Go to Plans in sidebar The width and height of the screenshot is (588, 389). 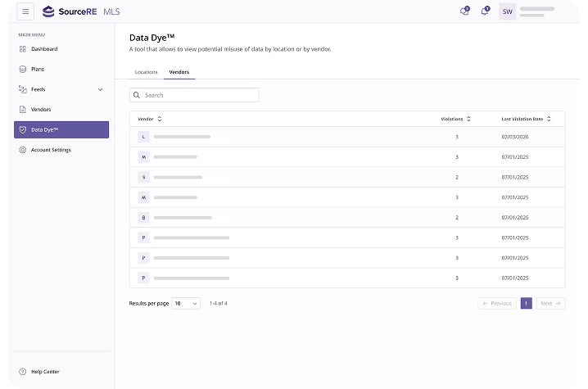38,69
